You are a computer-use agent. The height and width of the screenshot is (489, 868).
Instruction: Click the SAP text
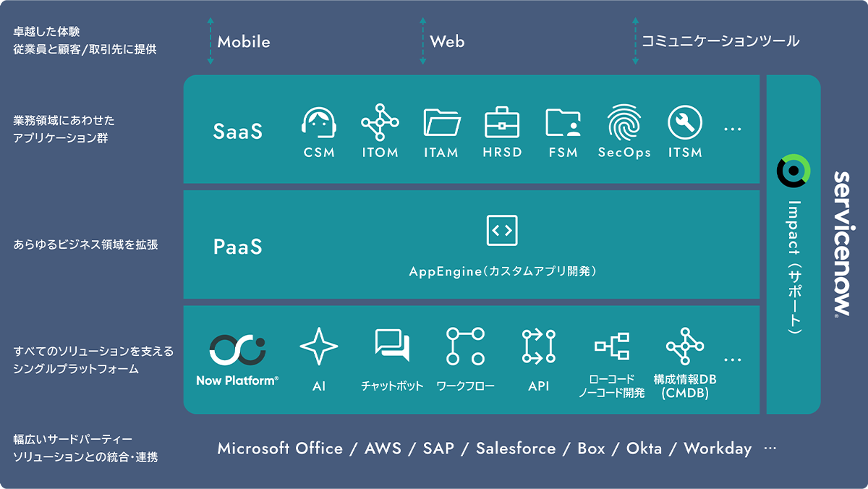click(x=438, y=448)
